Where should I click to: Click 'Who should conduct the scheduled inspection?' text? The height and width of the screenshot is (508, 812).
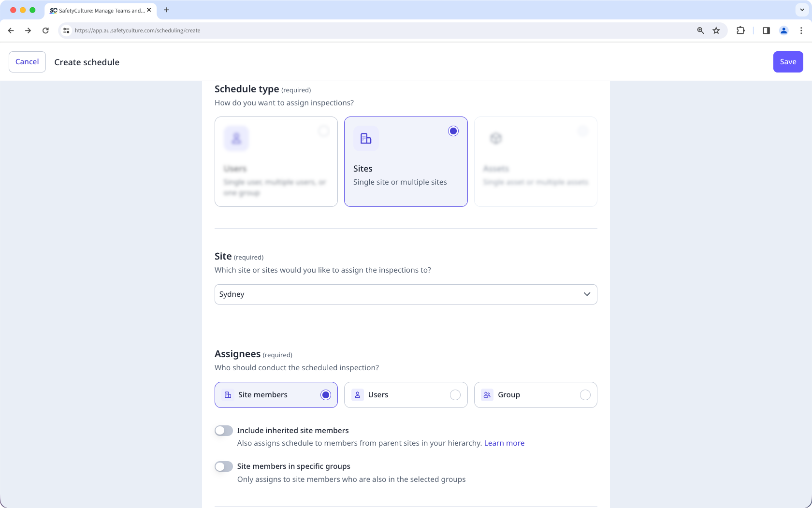(x=297, y=368)
